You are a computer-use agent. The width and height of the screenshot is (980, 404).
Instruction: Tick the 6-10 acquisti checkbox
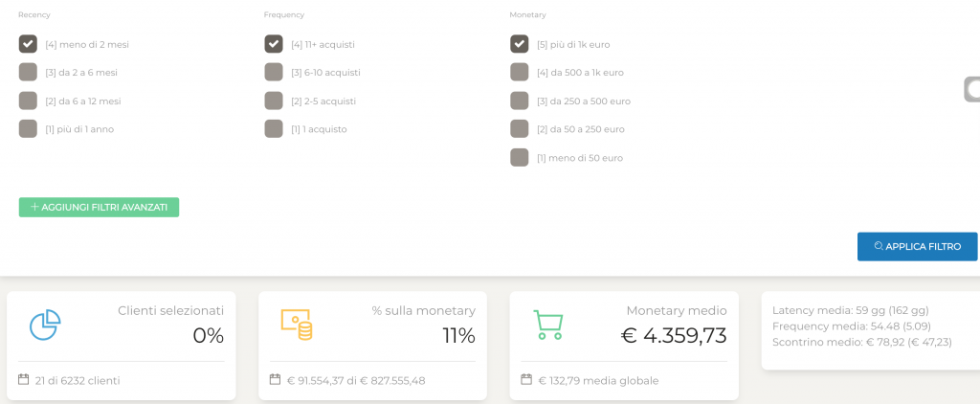pyautogui.click(x=274, y=72)
